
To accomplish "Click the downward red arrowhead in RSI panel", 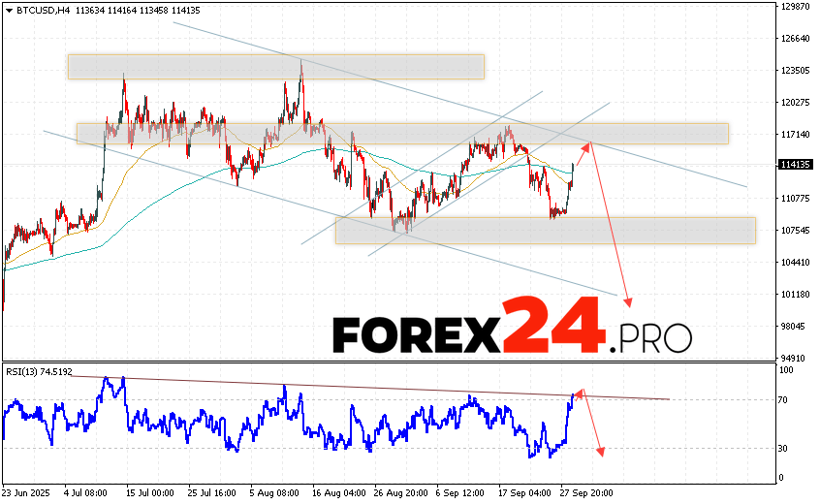I will [x=602, y=450].
